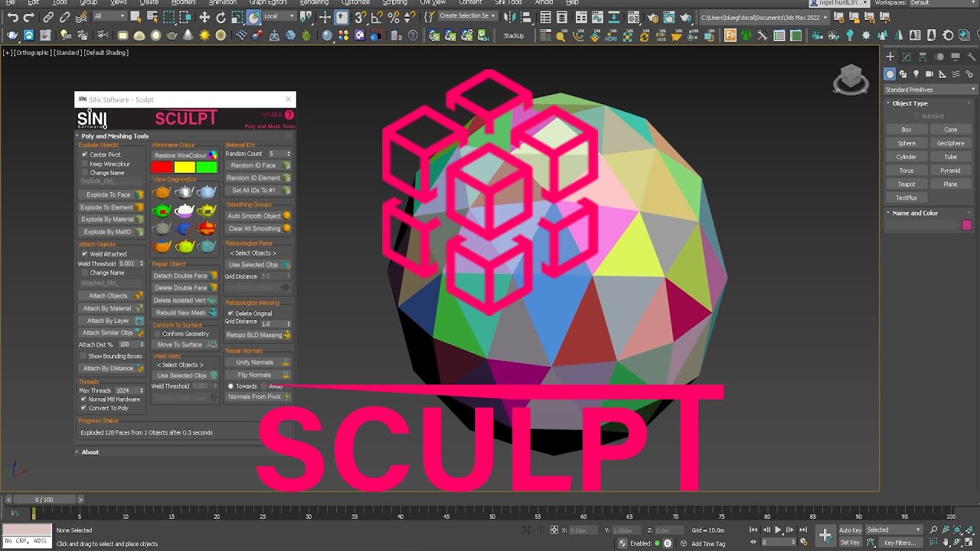Open the object color swatch in Name and Color
Image resolution: width=980 pixels, height=551 pixels.
coord(966,226)
